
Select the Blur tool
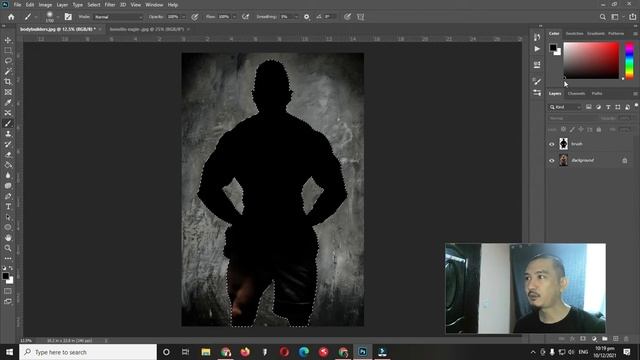coord(8,176)
